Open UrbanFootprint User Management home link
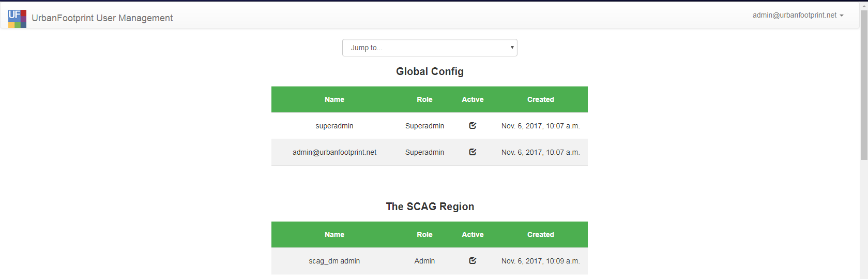Screen dimensions: 868x279 (x=102, y=18)
